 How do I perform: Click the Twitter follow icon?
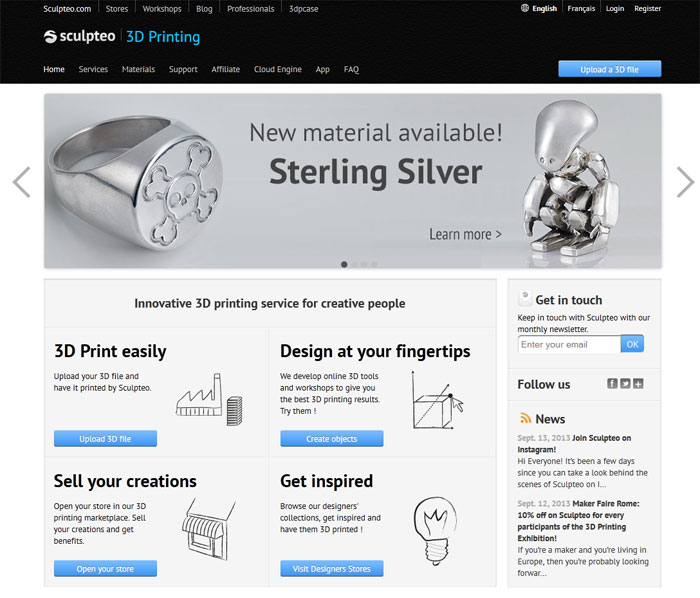(625, 384)
